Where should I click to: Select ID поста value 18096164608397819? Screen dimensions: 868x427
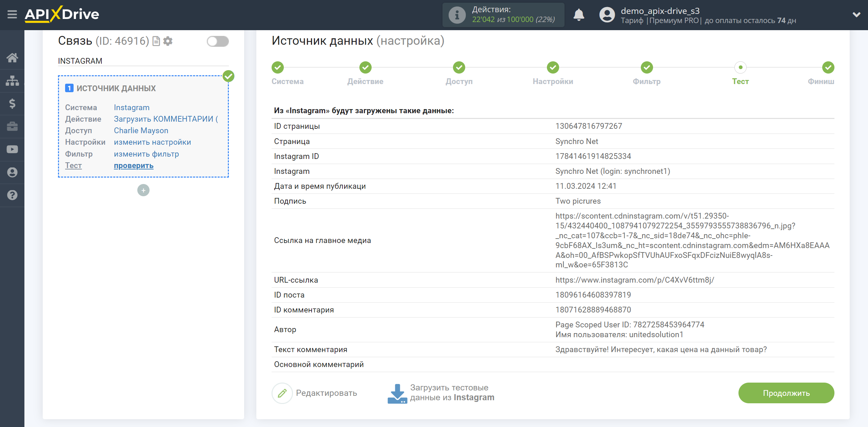click(x=593, y=295)
